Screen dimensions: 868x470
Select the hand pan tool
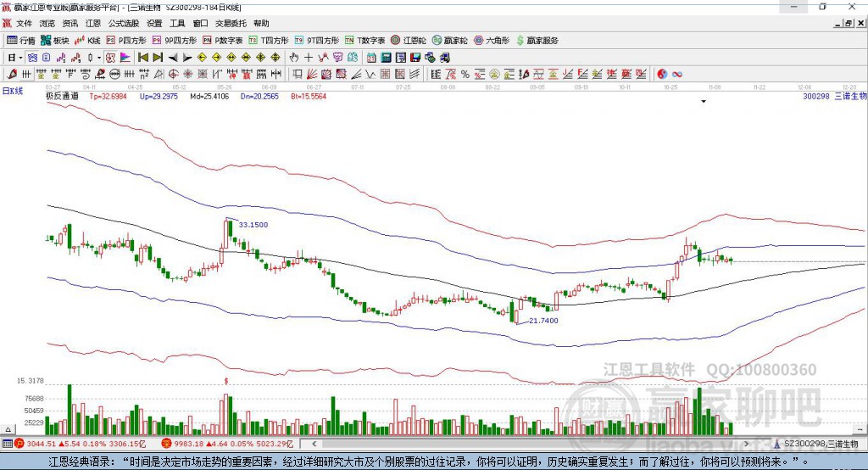coord(294,58)
